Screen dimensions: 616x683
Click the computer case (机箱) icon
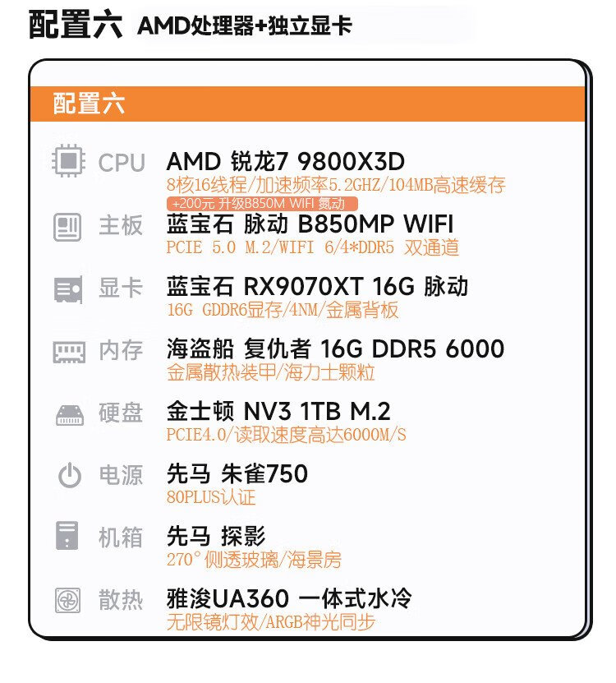68,537
